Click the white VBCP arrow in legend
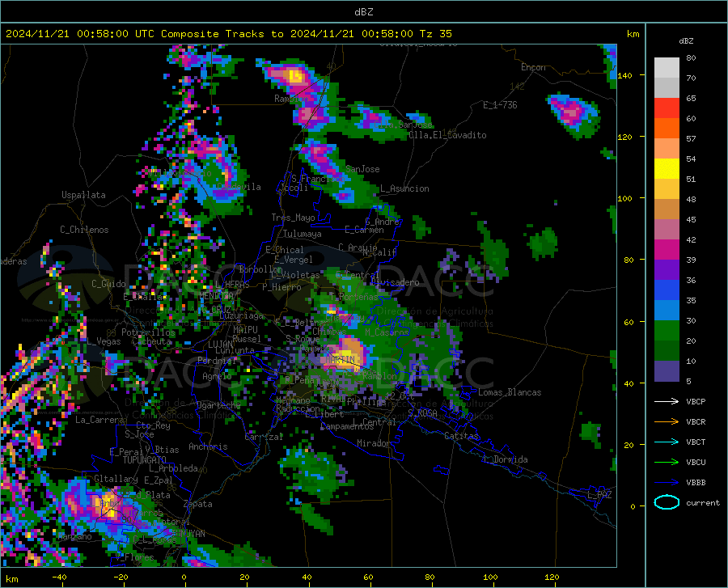 pos(667,401)
